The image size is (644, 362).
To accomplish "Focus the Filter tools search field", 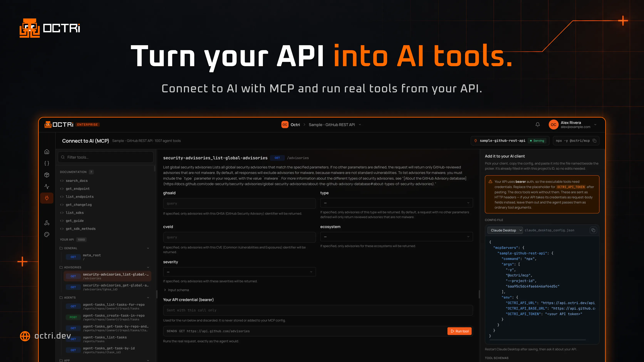I will pos(106,157).
